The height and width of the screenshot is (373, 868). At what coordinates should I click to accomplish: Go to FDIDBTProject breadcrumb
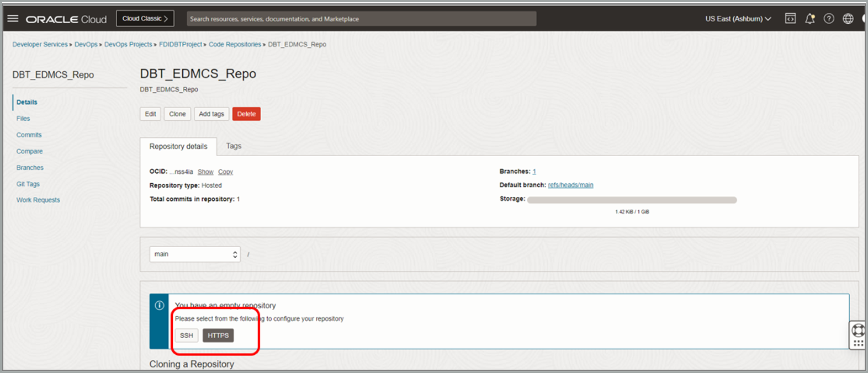click(x=181, y=45)
